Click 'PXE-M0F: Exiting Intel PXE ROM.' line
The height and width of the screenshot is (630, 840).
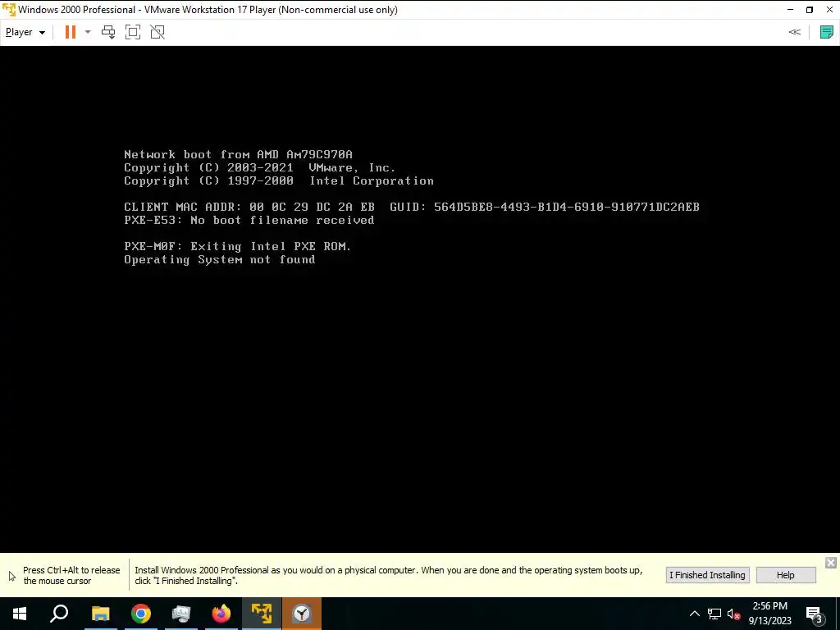pos(237,246)
